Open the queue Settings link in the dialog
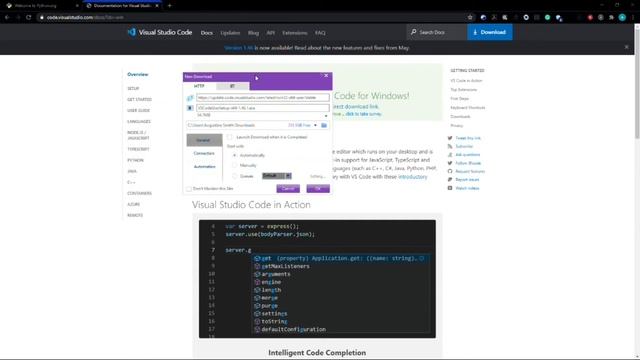 317,176
